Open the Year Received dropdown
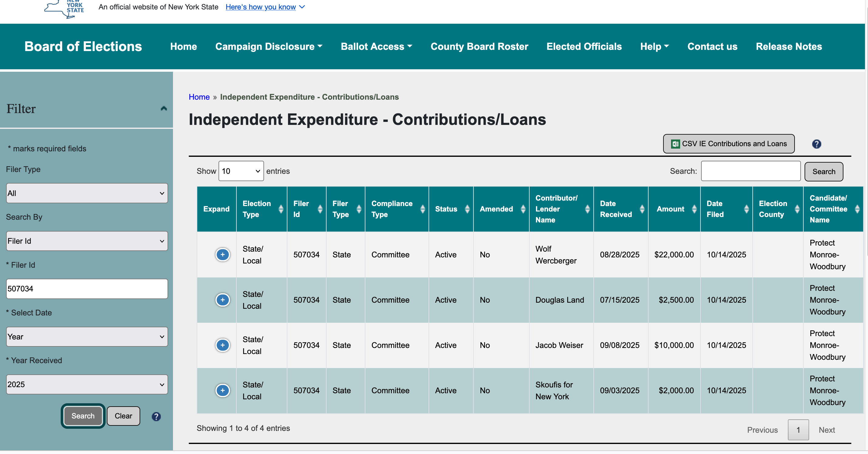The image size is (868, 454). [87, 384]
